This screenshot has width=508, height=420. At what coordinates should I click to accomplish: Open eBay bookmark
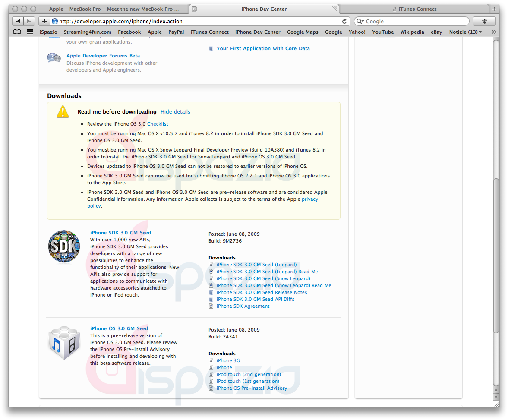436,32
